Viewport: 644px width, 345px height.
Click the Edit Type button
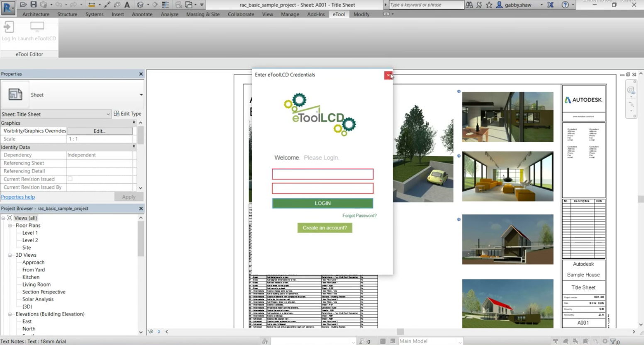tap(128, 114)
